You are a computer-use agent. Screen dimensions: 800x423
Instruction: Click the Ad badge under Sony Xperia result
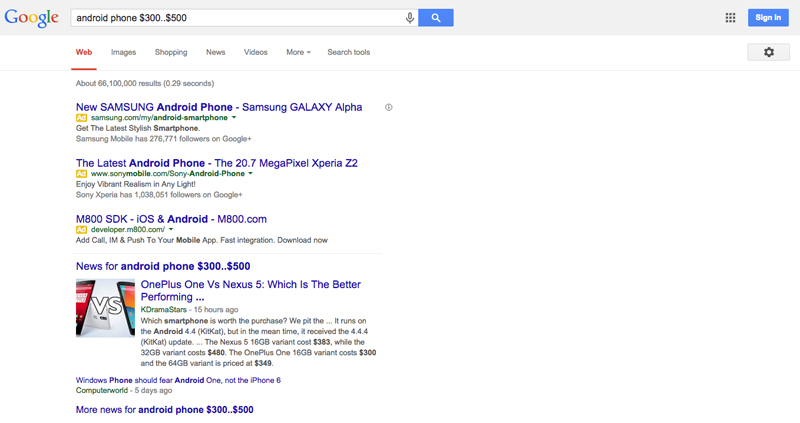pos(82,174)
